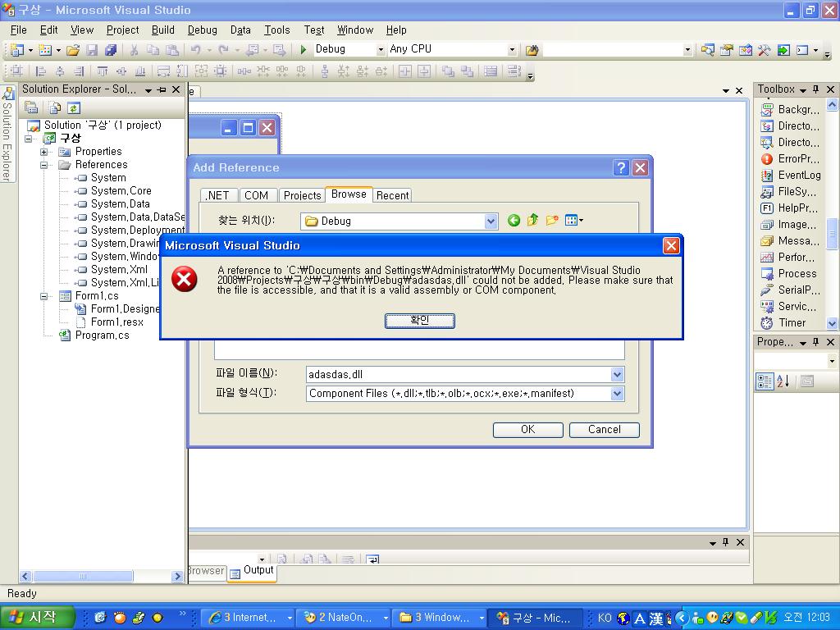Click the New Project toolbar icon

(x=17, y=50)
